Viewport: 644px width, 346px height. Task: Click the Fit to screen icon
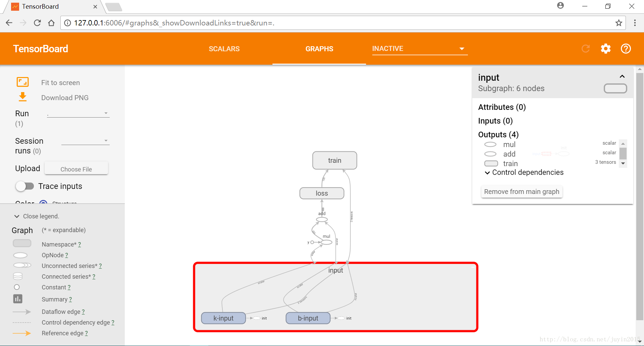[x=23, y=82]
